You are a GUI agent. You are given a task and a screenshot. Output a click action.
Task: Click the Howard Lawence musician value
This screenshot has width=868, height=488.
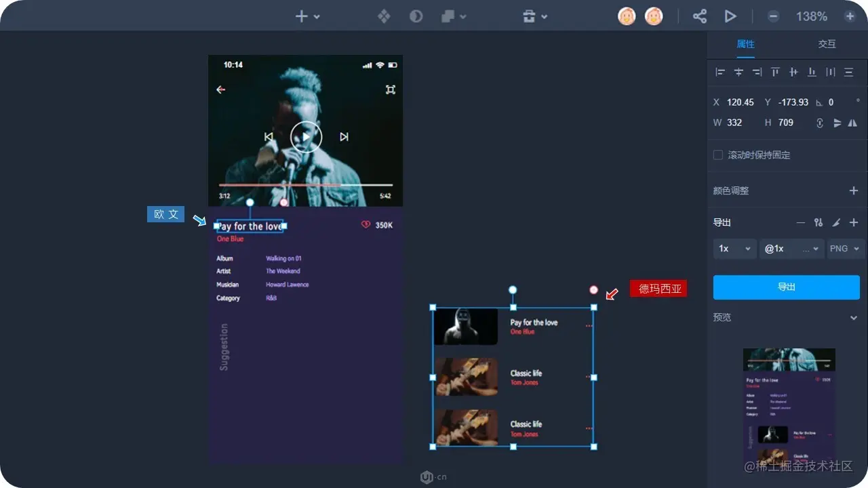(x=288, y=285)
